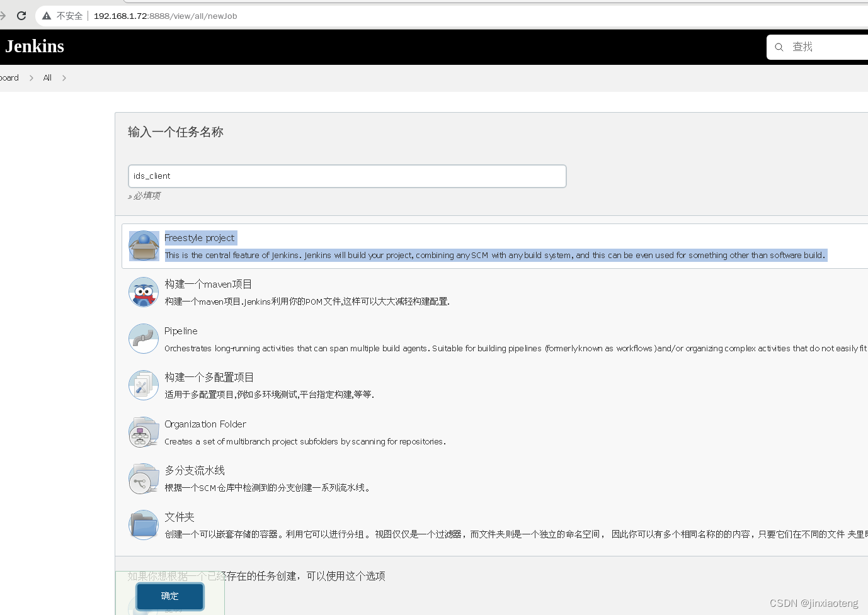
Task: Click the 输入一个任务名称 heading
Action: point(176,132)
